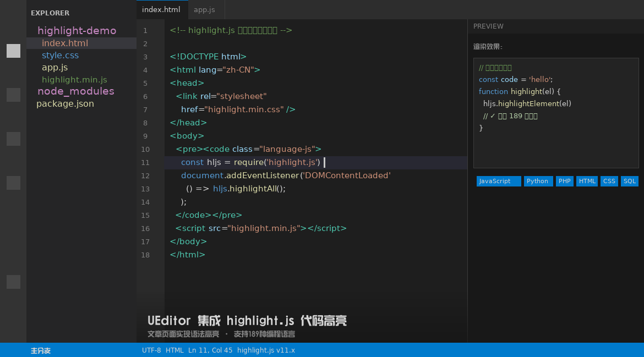Click the third square icon in activity bar
Viewport: 644px width, 357px height.
pos(14,139)
